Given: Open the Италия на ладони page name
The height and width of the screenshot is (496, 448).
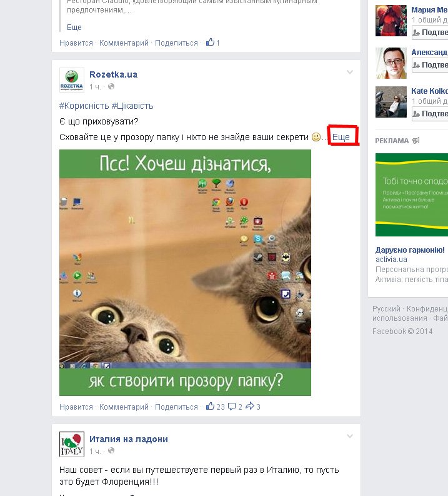Looking at the screenshot, I should 129,439.
